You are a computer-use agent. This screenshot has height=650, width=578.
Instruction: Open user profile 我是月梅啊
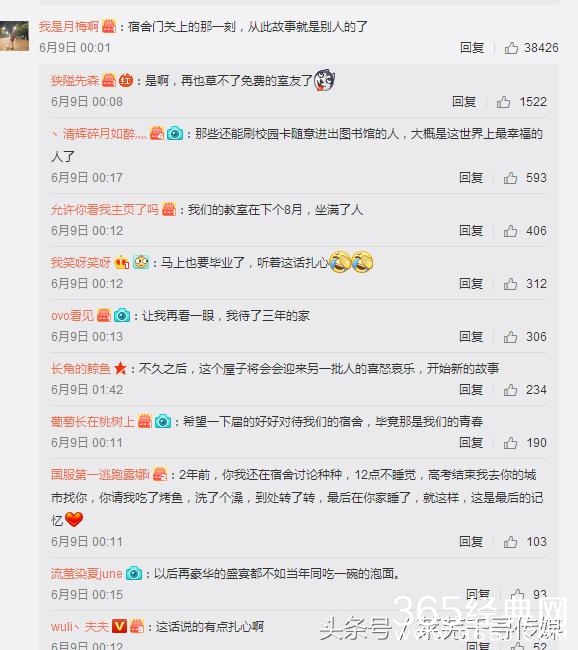point(69,27)
